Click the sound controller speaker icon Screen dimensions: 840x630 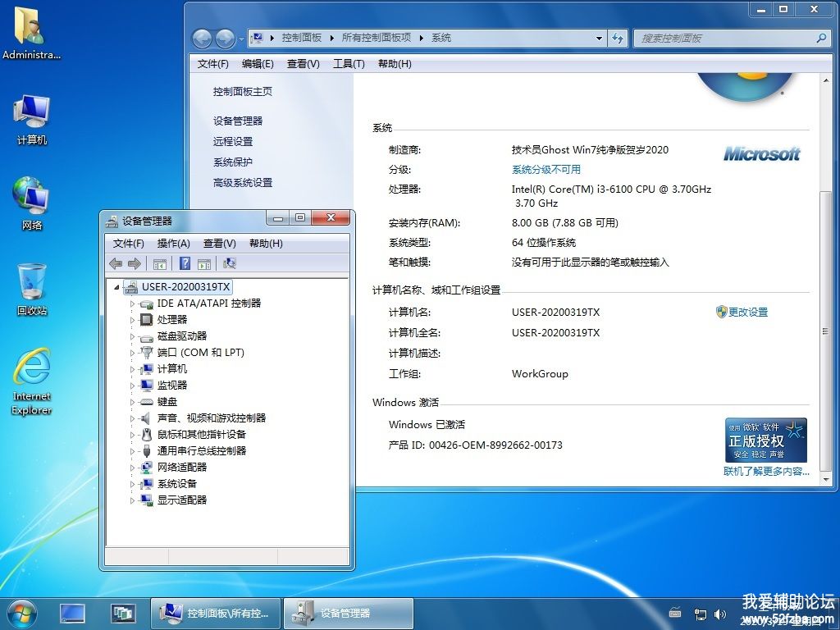(145, 418)
